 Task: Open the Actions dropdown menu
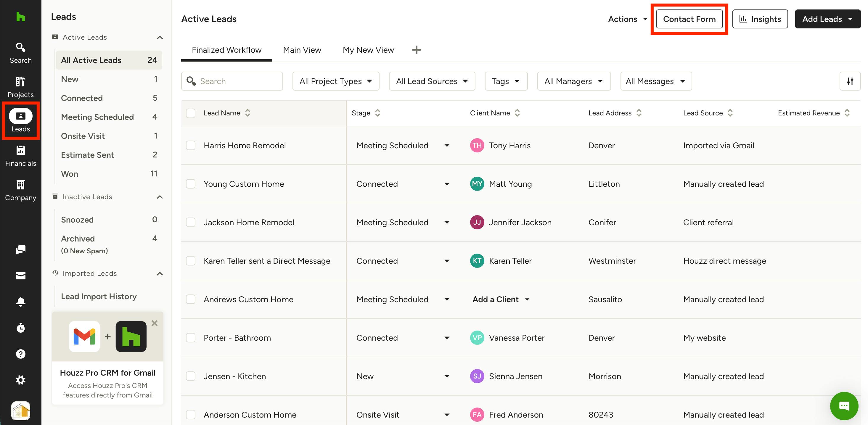[x=627, y=19]
